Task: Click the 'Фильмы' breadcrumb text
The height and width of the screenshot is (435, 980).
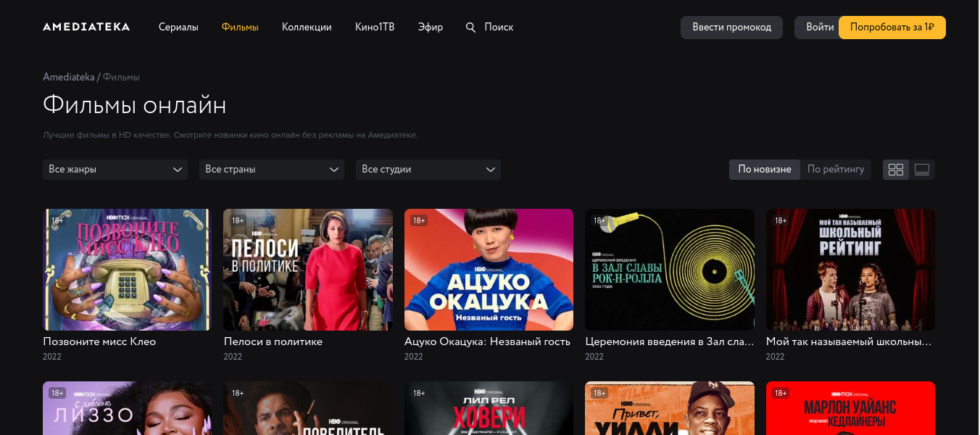Action: pyautogui.click(x=121, y=77)
